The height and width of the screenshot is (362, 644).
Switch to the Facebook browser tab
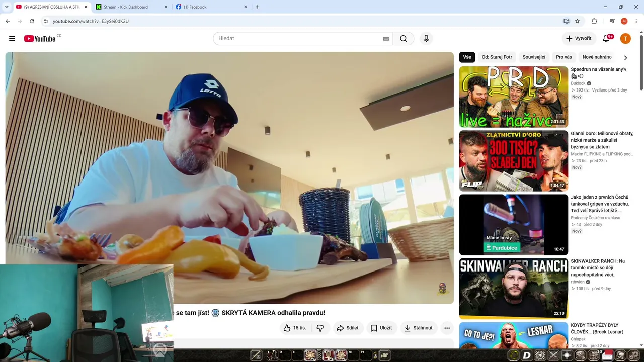click(x=212, y=7)
